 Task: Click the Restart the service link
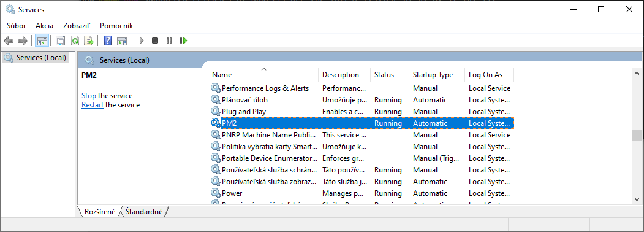click(93, 105)
